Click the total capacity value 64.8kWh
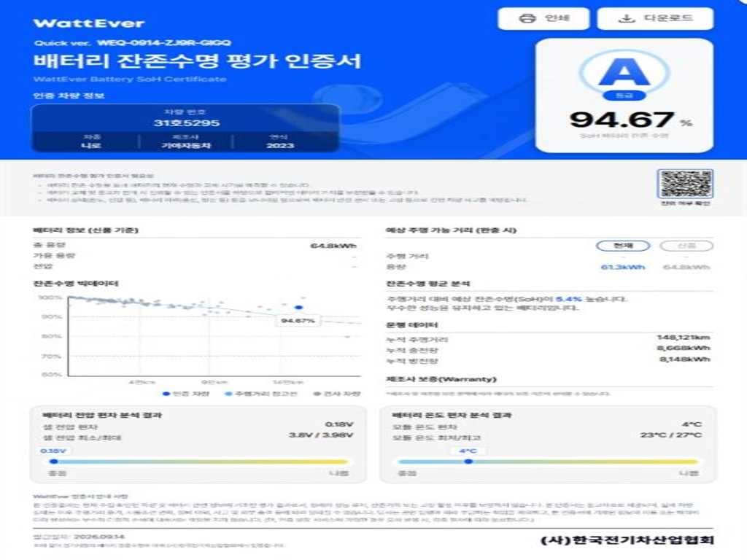 point(333,246)
